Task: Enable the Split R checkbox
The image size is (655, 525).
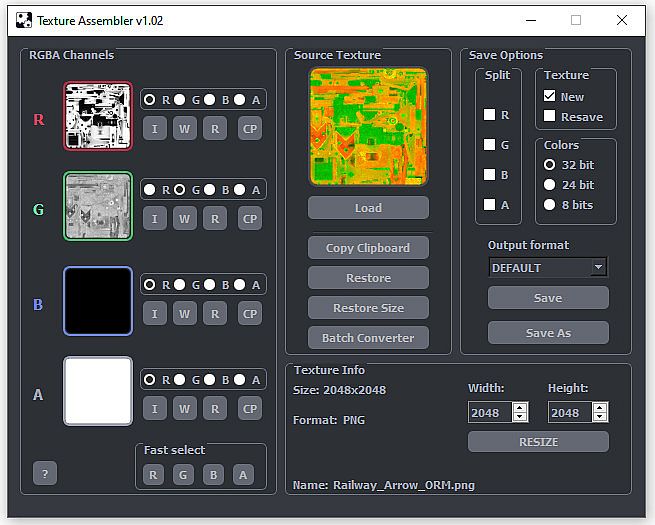Action: pyautogui.click(x=490, y=115)
